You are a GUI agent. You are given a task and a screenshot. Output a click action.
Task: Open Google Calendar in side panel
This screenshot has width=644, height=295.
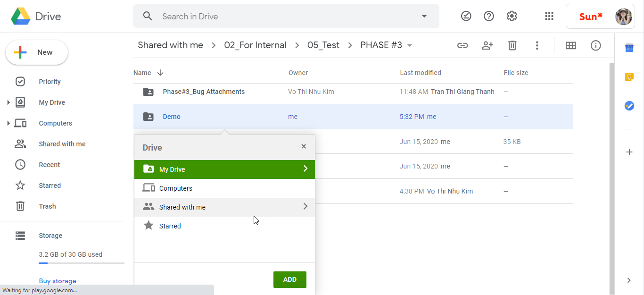(x=629, y=48)
